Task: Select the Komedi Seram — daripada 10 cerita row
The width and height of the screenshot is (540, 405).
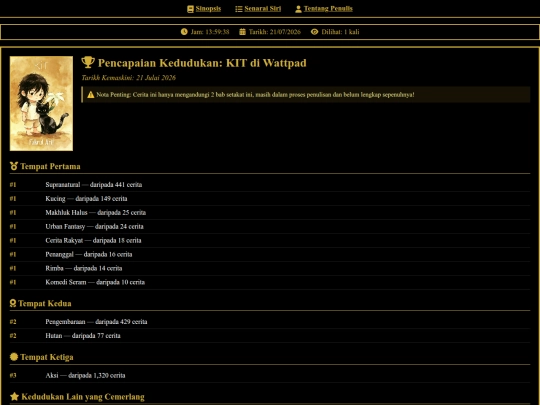Action: [x=270, y=282]
